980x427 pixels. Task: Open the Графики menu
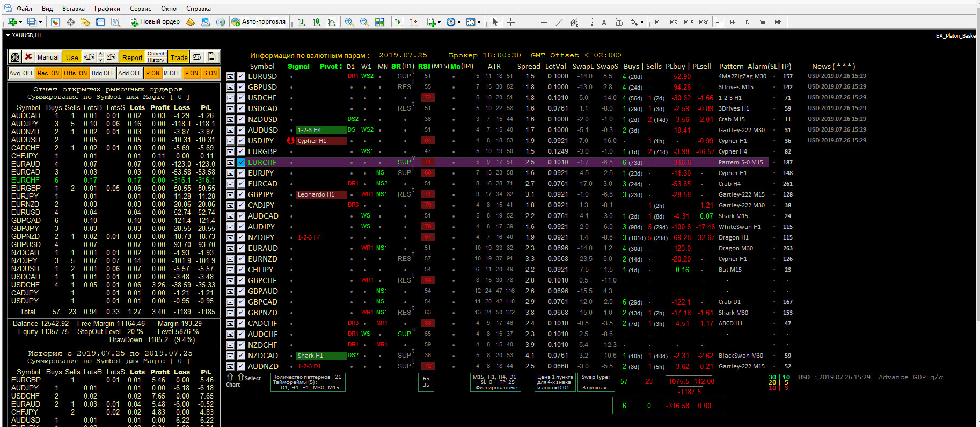tap(107, 9)
